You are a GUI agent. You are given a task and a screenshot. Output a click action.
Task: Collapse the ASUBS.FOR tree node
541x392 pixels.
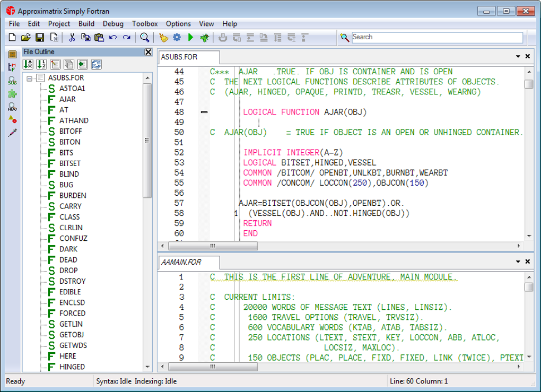[30, 78]
